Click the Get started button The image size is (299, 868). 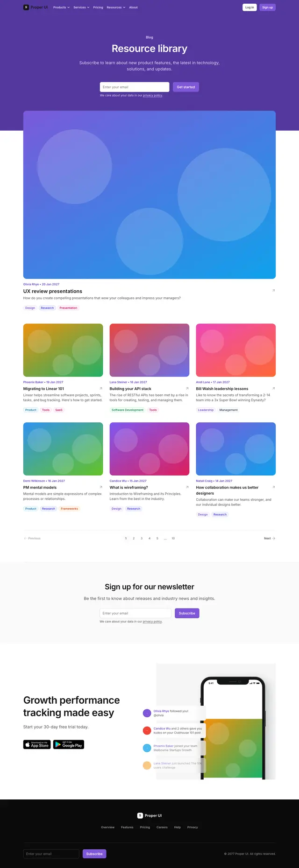(x=186, y=87)
